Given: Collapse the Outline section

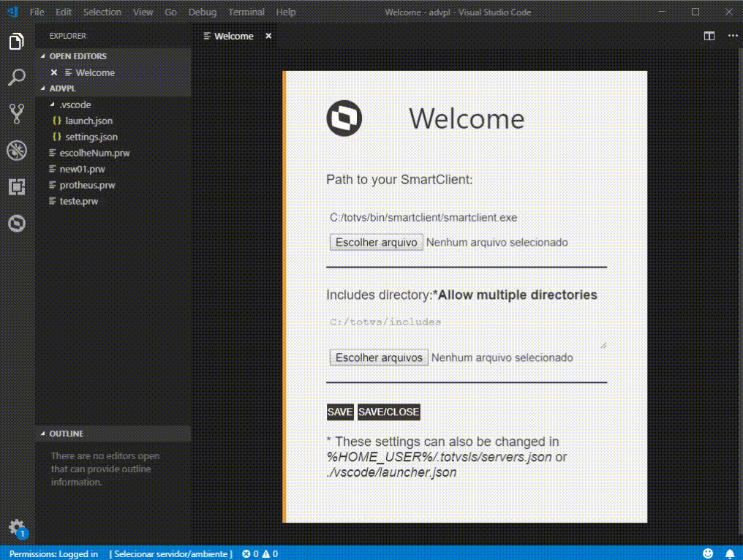Looking at the screenshot, I should pyautogui.click(x=43, y=434).
